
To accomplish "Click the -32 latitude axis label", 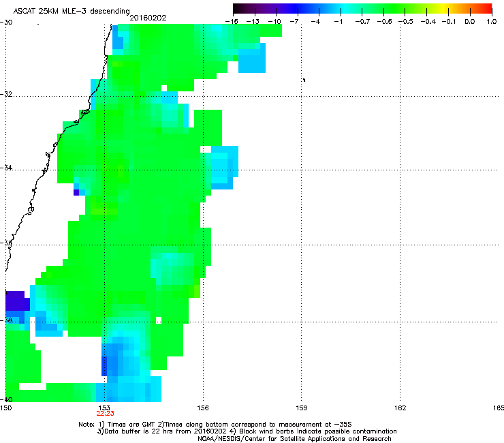I will (6, 94).
